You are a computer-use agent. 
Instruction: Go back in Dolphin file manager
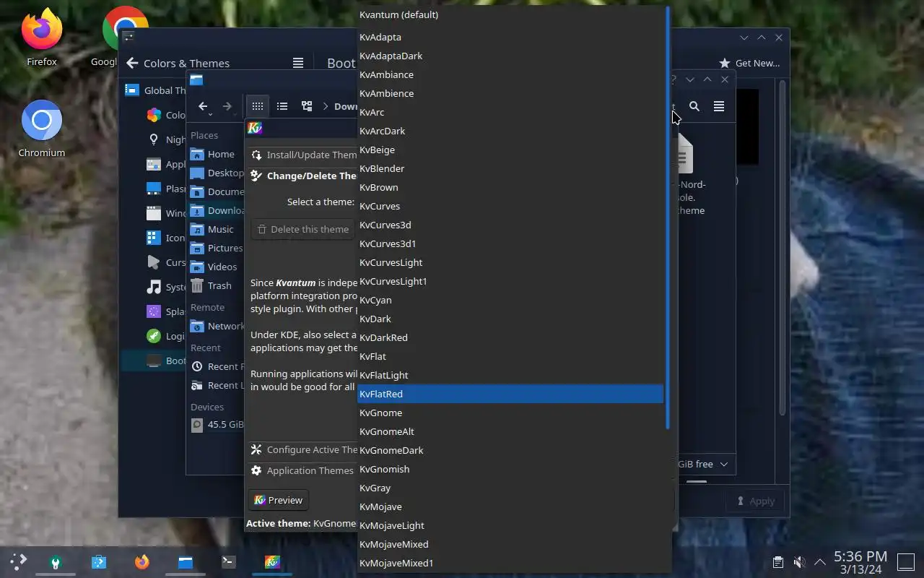click(x=203, y=106)
